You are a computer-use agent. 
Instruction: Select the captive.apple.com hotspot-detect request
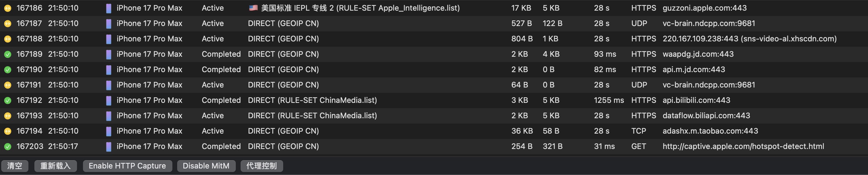tap(743, 146)
